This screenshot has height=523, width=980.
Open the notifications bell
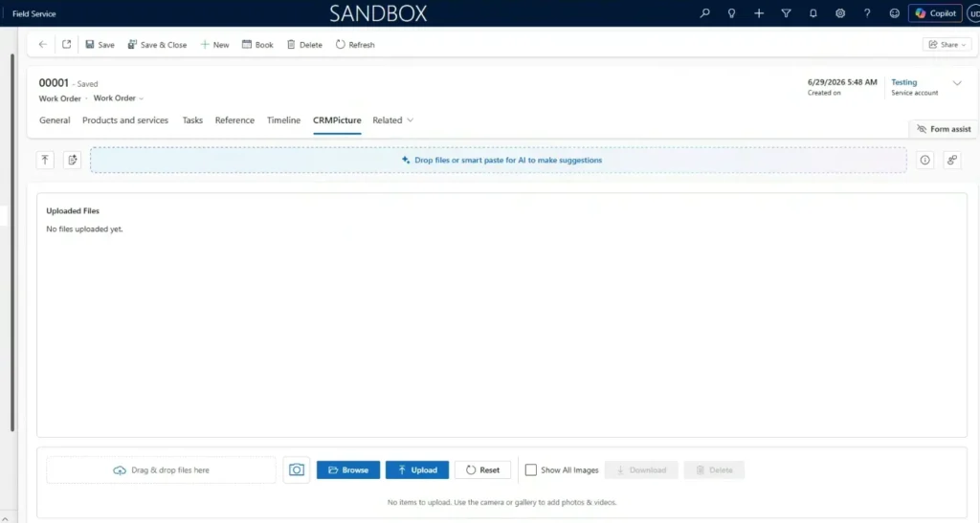(813, 13)
